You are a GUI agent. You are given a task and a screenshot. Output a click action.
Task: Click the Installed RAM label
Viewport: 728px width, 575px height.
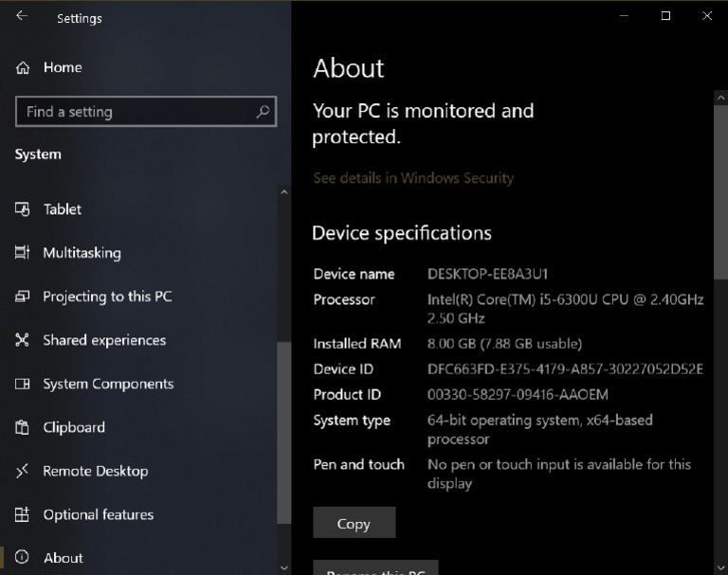pyautogui.click(x=357, y=344)
